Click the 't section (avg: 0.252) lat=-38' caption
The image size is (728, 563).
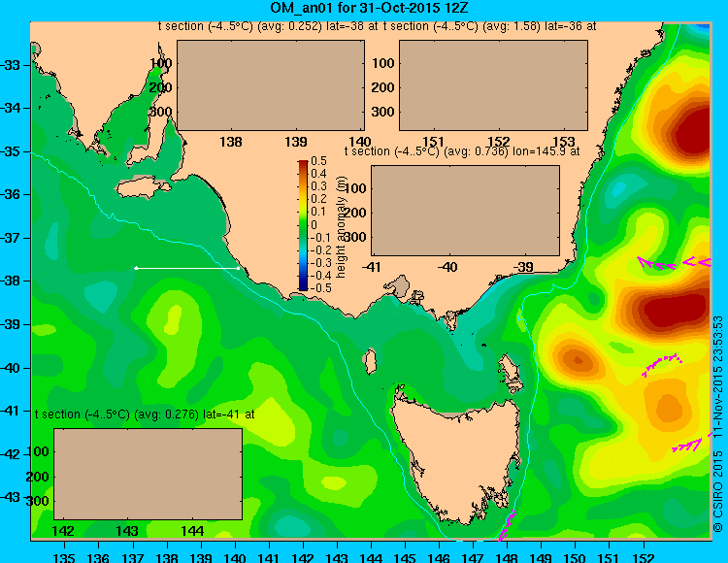268,26
